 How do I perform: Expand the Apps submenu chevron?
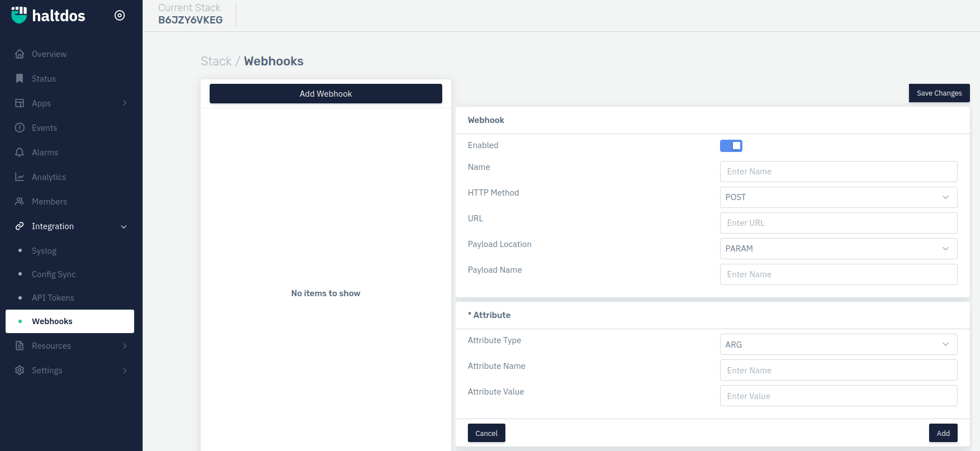pos(125,103)
